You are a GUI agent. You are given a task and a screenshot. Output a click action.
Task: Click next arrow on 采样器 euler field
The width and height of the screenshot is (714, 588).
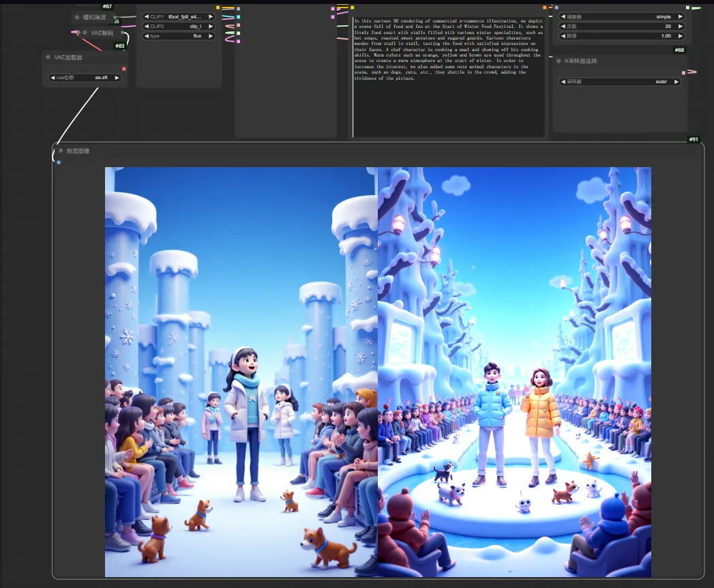tap(676, 82)
